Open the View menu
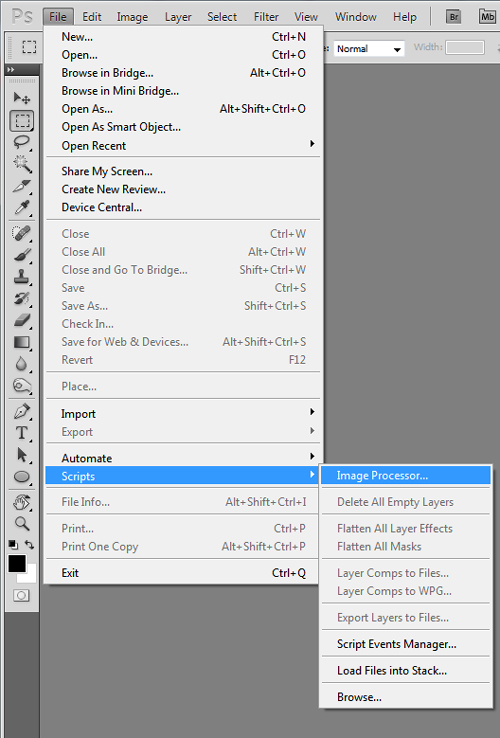The height and width of the screenshot is (738, 500). [x=306, y=17]
